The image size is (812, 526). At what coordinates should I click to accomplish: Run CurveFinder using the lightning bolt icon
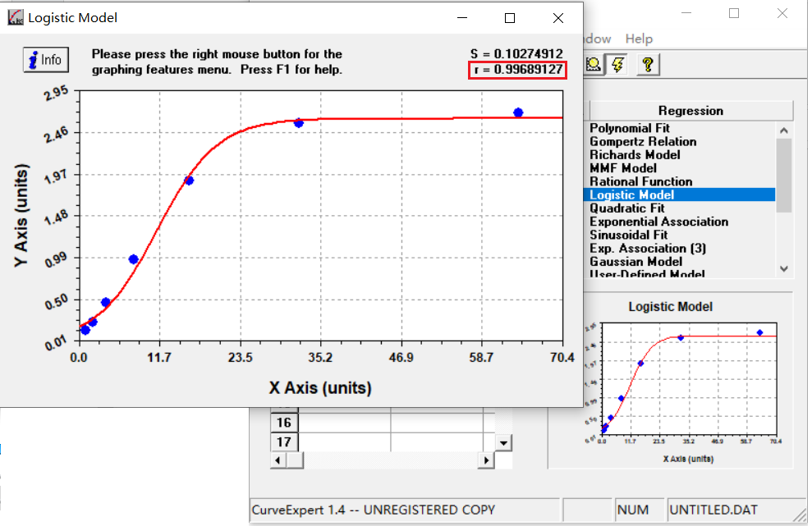point(618,64)
